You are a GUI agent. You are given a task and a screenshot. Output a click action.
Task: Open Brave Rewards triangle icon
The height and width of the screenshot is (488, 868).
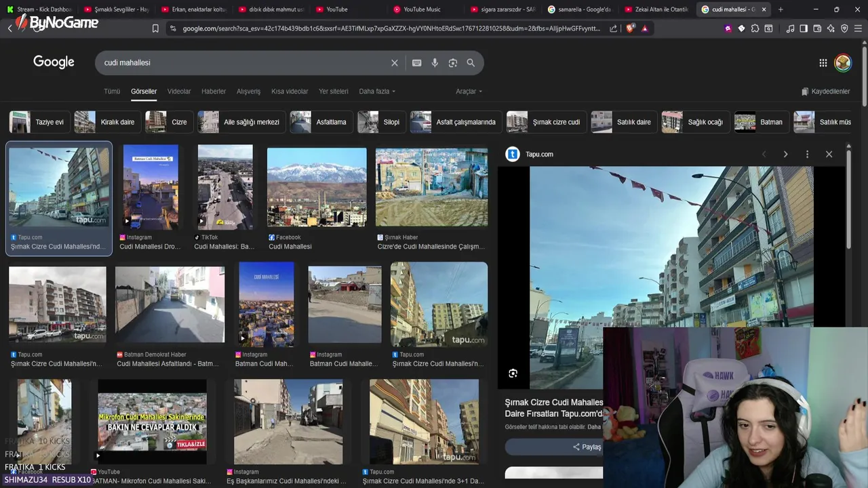pyautogui.click(x=644, y=28)
